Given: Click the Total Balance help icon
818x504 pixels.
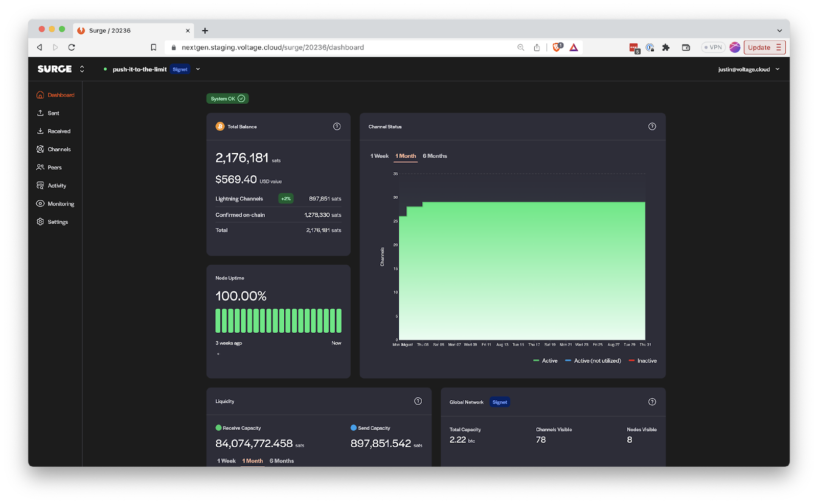Looking at the screenshot, I should point(337,127).
